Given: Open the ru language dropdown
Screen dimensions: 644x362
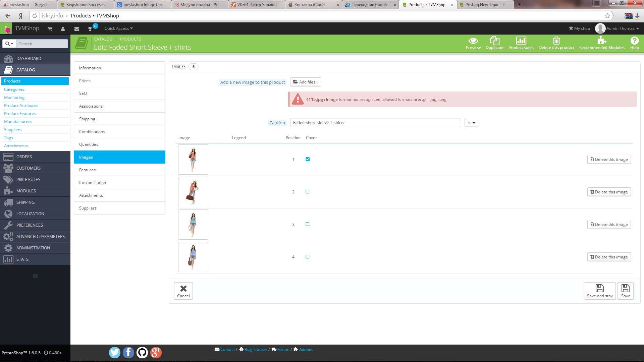Looking at the screenshot, I should pyautogui.click(x=471, y=123).
